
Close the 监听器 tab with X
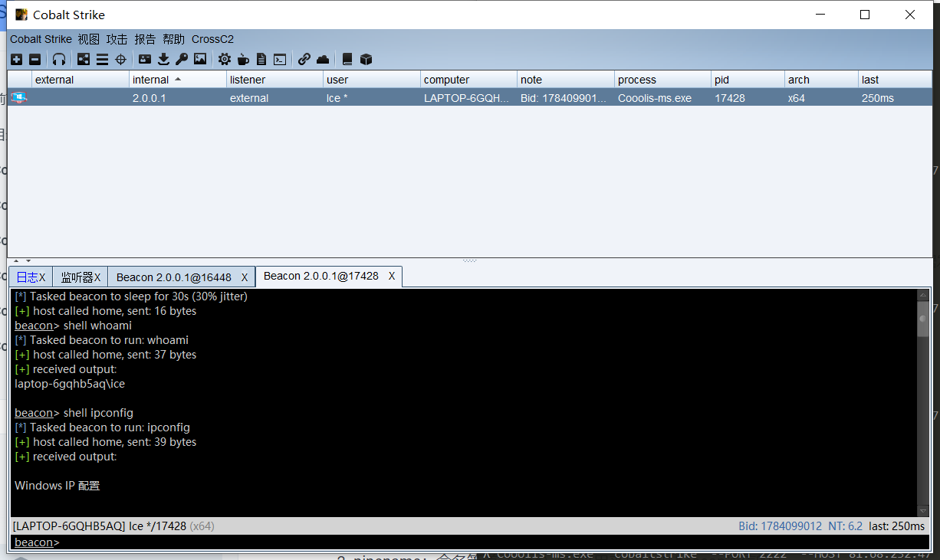(97, 277)
